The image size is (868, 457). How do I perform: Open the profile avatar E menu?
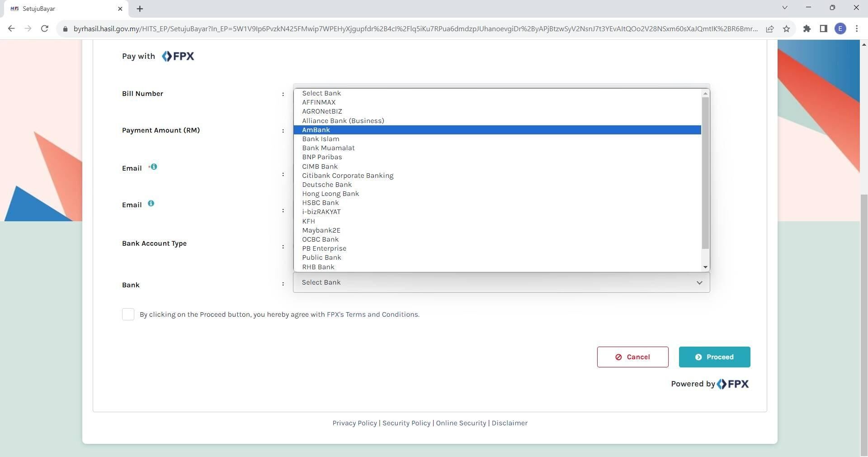[840, 29]
